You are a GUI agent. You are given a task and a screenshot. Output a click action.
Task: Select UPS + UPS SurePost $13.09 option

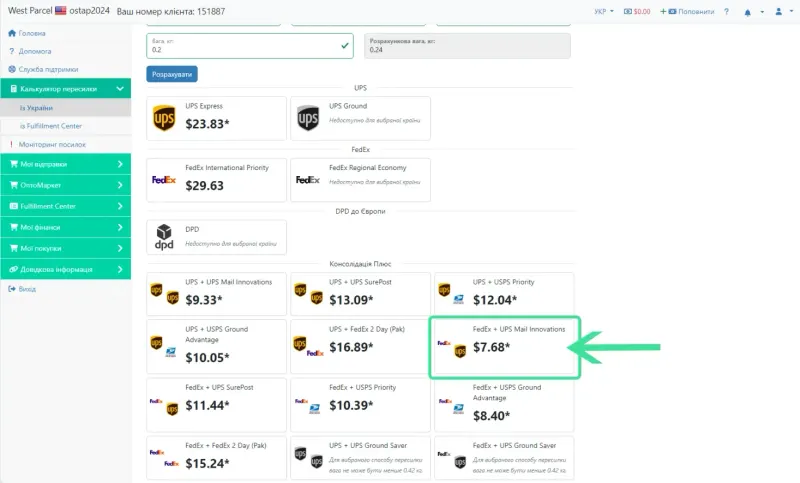(360, 294)
